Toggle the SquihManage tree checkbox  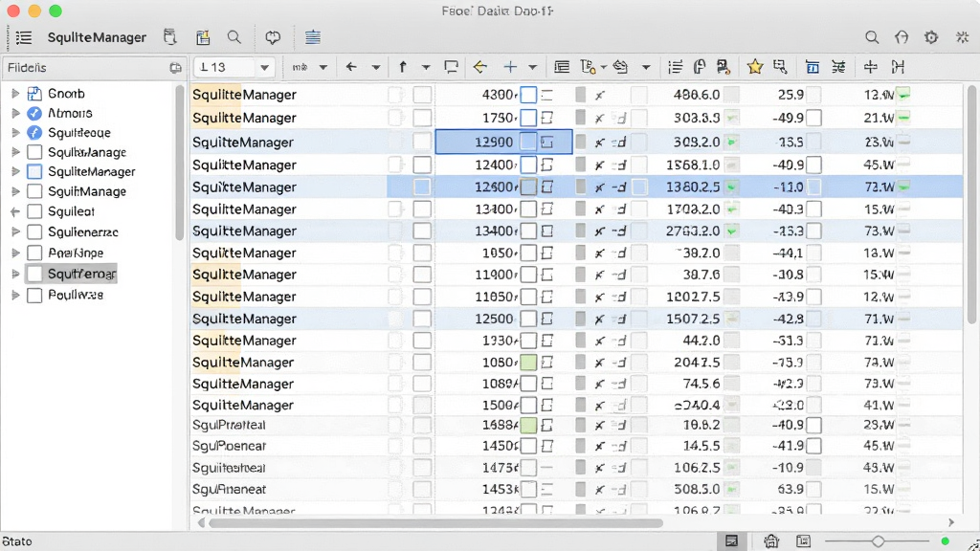[35, 191]
